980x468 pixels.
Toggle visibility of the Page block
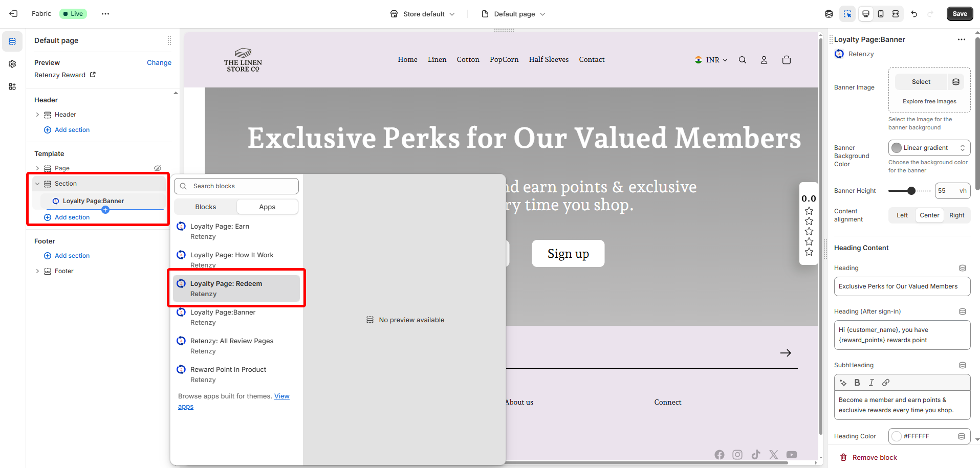click(x=158, y=168)
